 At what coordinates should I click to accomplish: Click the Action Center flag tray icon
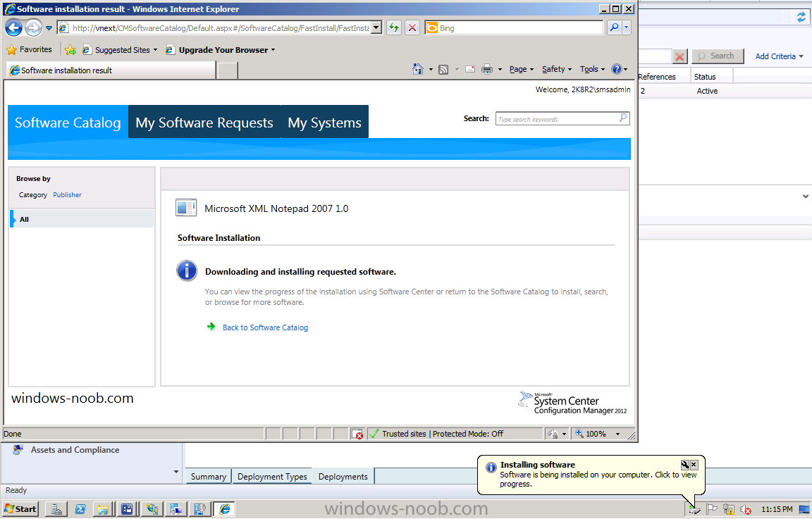711,510
